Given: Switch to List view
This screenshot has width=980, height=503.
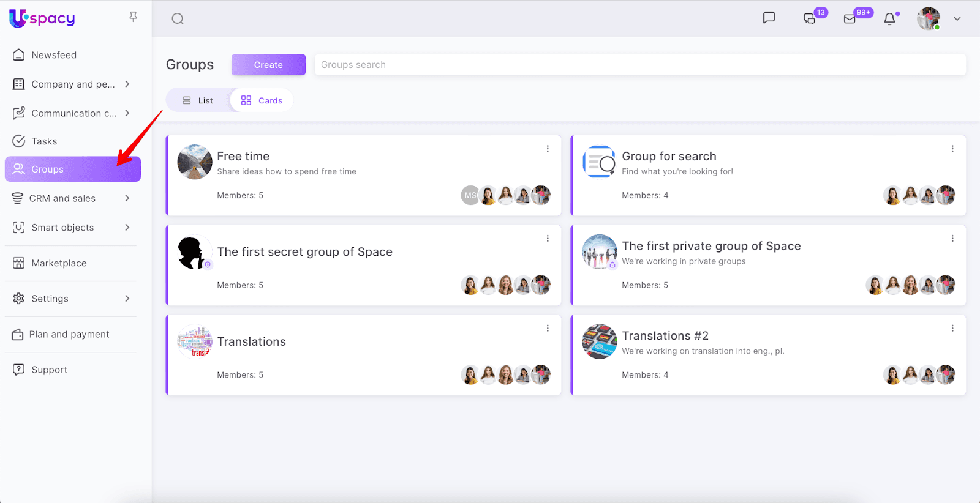Looking at the screenshot, I should coord(198,100).
